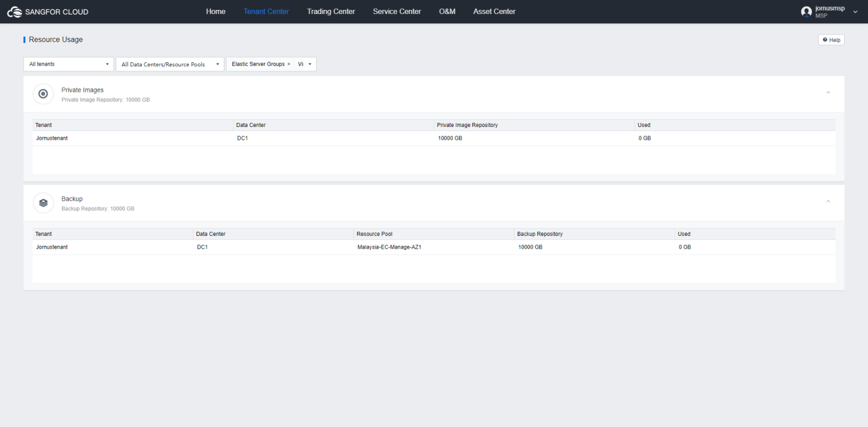Open the Home menu

[216, 12]
